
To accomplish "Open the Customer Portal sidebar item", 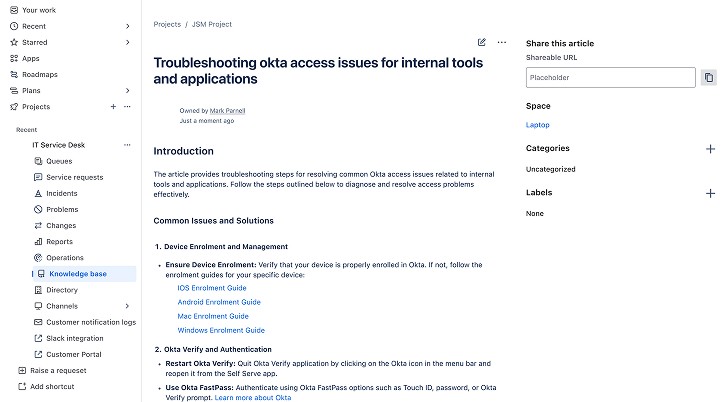I will pos(74,354).
